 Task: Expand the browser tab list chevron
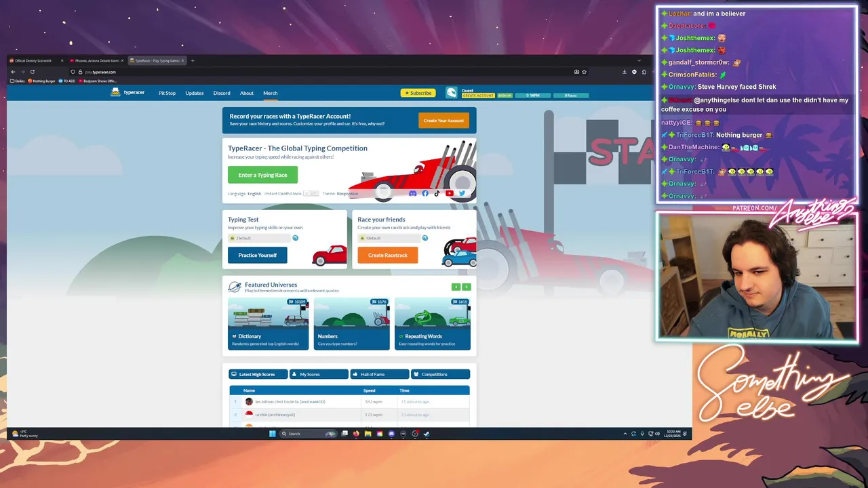click(639, 60)
